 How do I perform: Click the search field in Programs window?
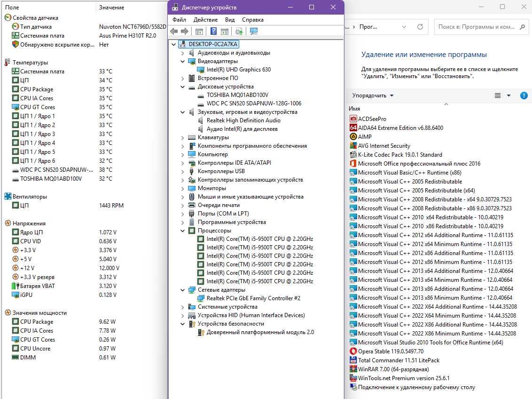(481, 27)
